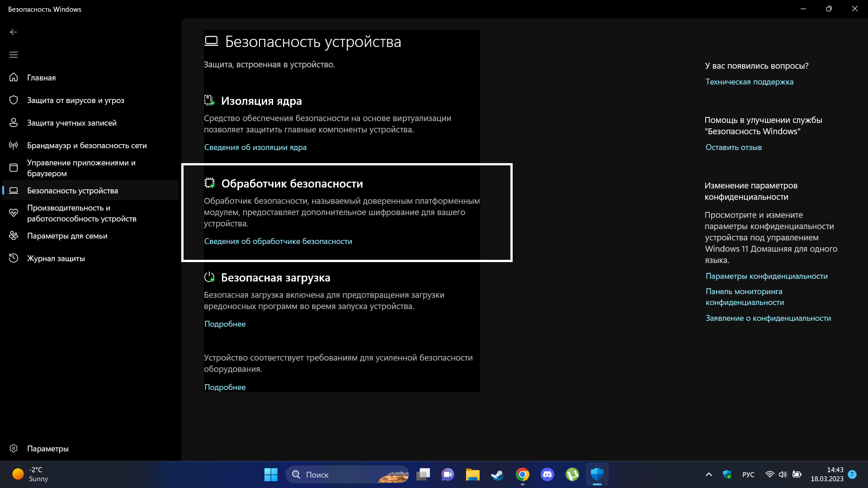The width and height of the screenshot is (868, 488).
Task: Open Сведения об изоляции ядра link
Action: coord(255,147)
